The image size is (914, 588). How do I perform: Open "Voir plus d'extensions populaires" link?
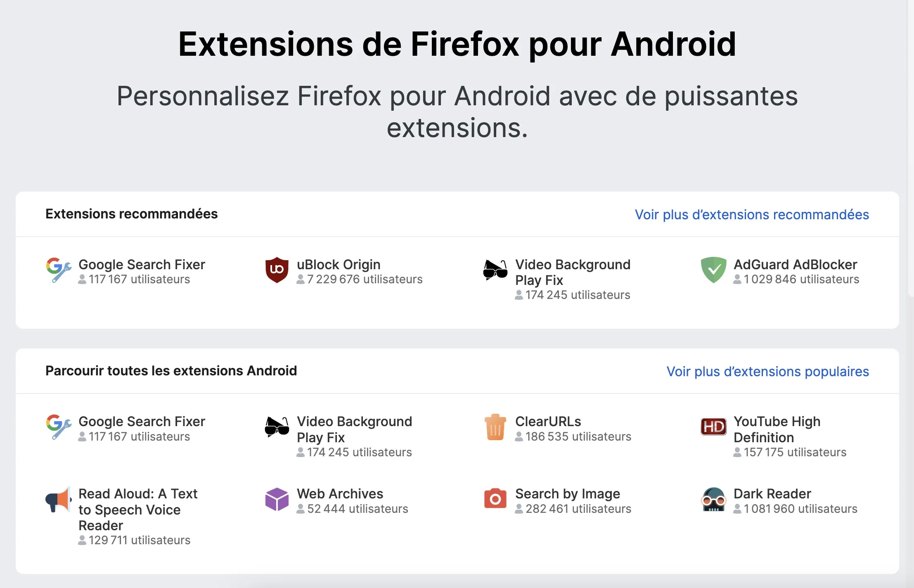[767, 372]
